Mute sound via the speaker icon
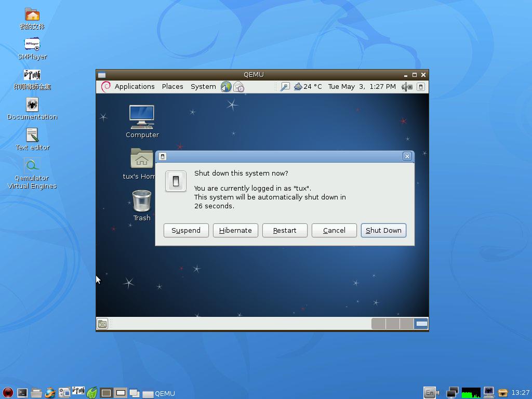Image resolution: width=532 pixels, height=399 pixels. [404, 87]
